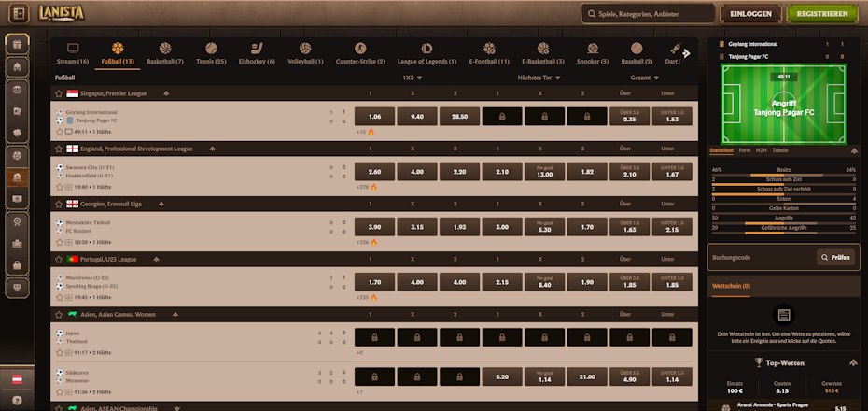Switch to League of Legends (1) tab
Image resolution: width=868 pixels, height=411 pixels.
427,54
